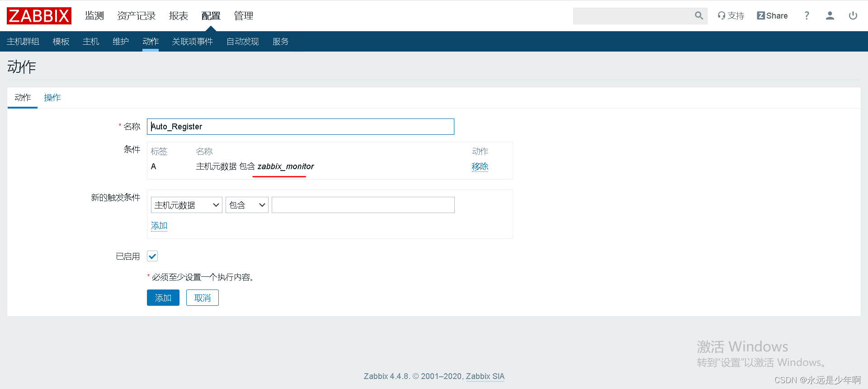The height and width of the screenshot is (389, 868).
Task: Open the 监测 menu
Action: coord(94,16)
